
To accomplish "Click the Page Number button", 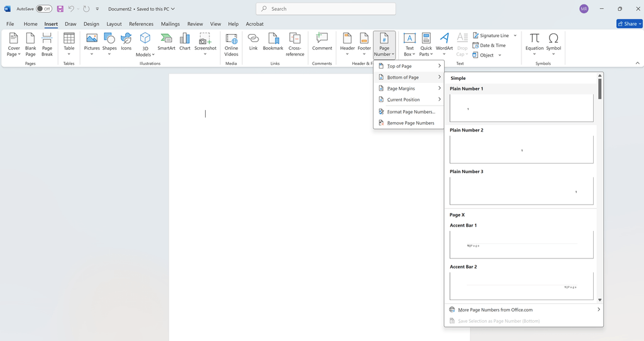I will [x=384, y=45].
